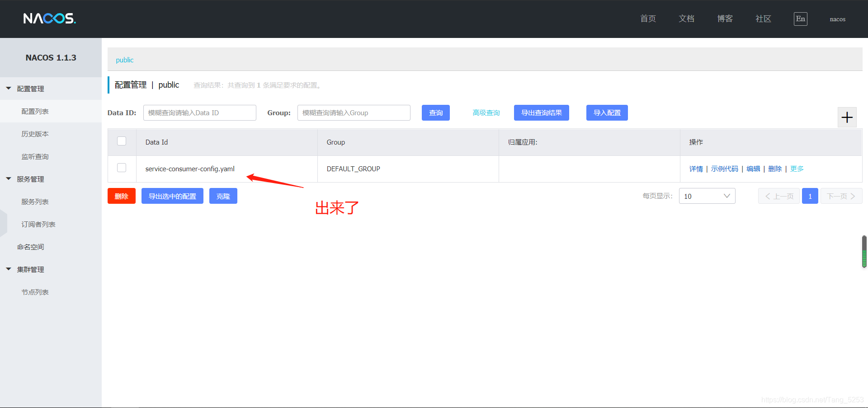Open the page size dropdown showing 10
868x408 pixels.
click(x=707, y=196)
